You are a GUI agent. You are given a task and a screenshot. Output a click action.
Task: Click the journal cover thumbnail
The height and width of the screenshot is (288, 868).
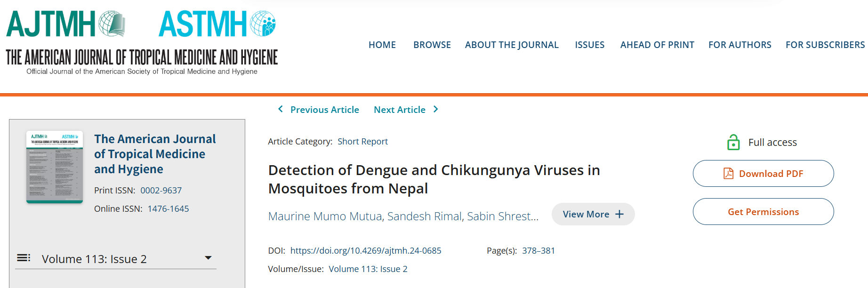click(x=55, y=167)
